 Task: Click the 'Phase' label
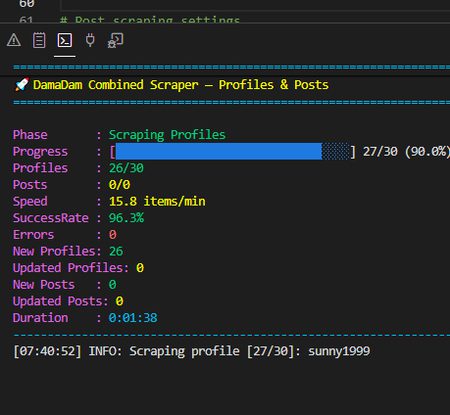30,135
